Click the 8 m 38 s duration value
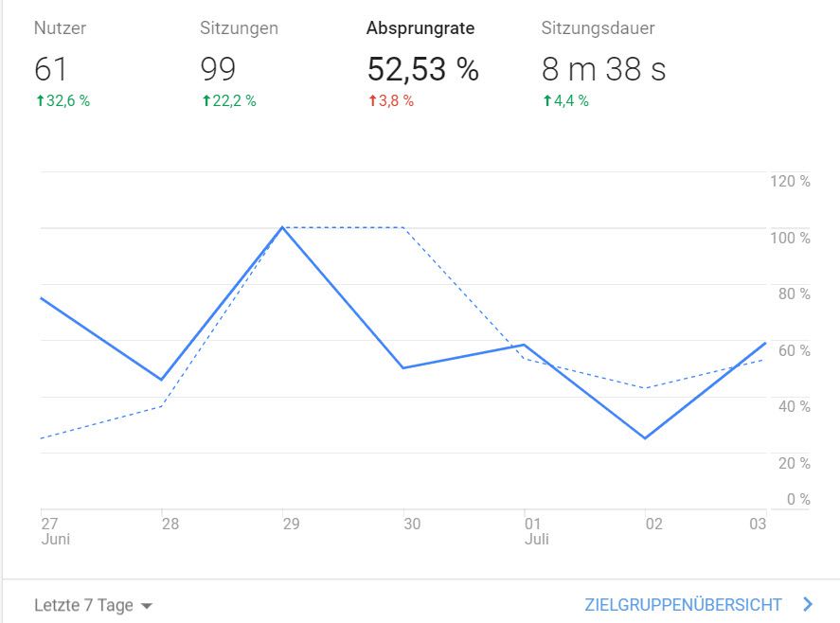Viewport: 840px width, 623px height. click(605, 69)
